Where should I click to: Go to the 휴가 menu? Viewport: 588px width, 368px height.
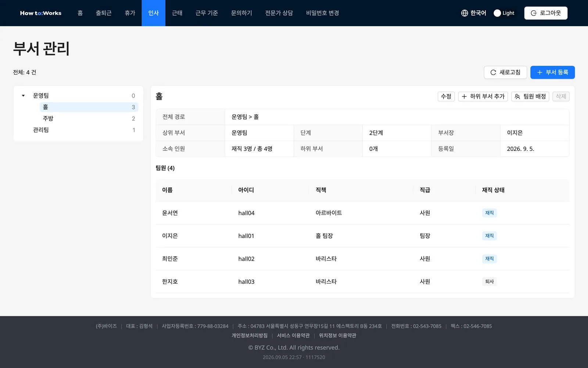(x=130, y=13)
